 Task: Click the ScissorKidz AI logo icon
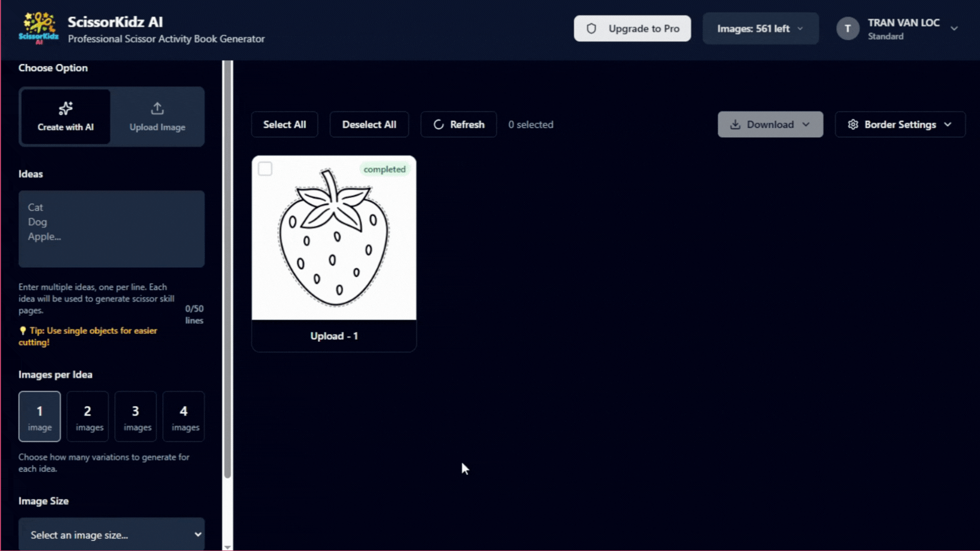(39, 28)
